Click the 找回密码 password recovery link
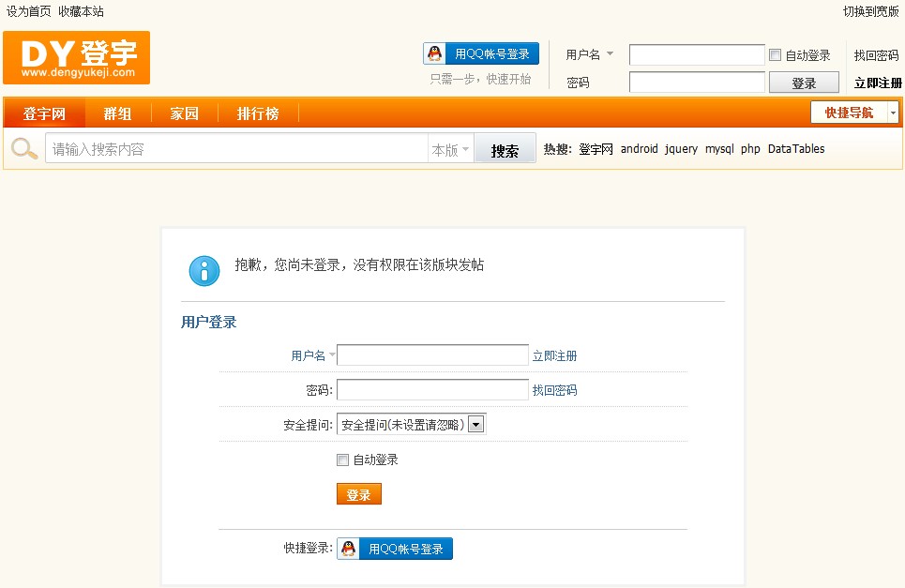 [554, 389]
